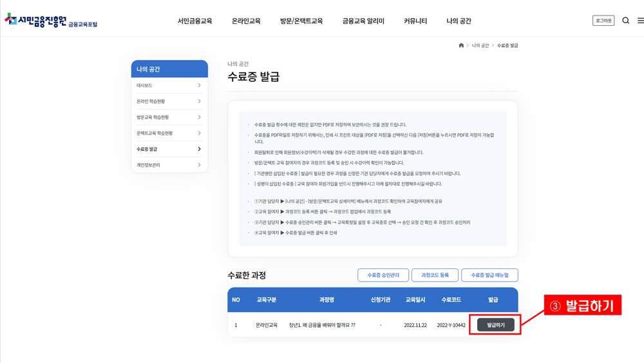Click the course name 청년1. 왜 금융을 배워야 할까요 ??
The image size is (644, 363).
[x=322, y=325]
